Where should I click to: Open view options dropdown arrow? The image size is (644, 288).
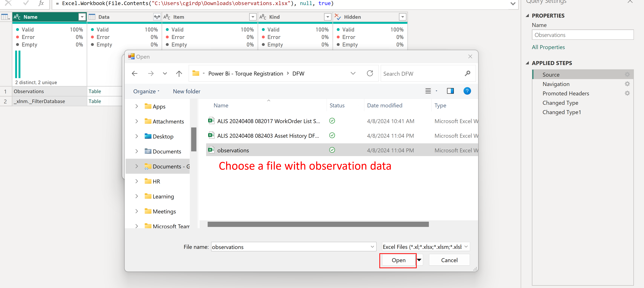(436, 91)
